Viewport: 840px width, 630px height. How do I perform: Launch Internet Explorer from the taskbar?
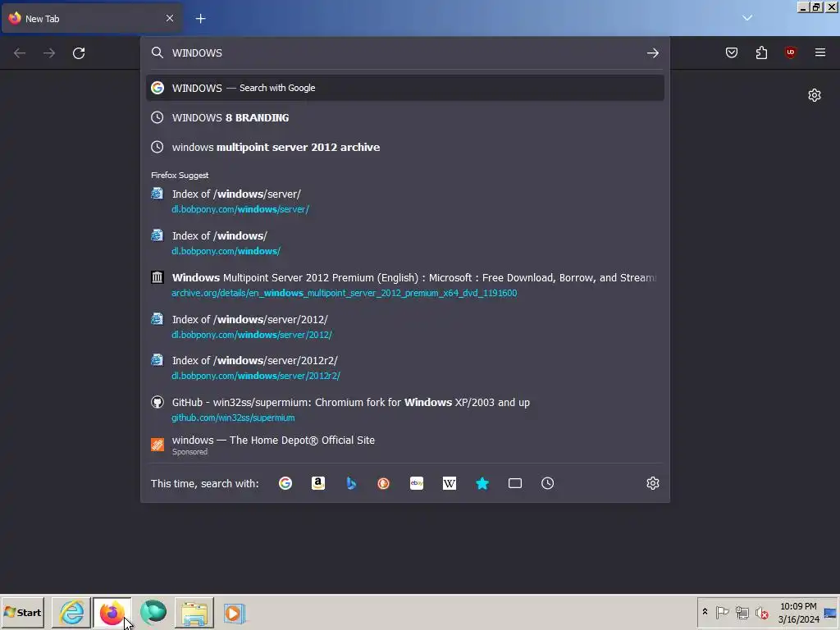[x=71, y=612]
